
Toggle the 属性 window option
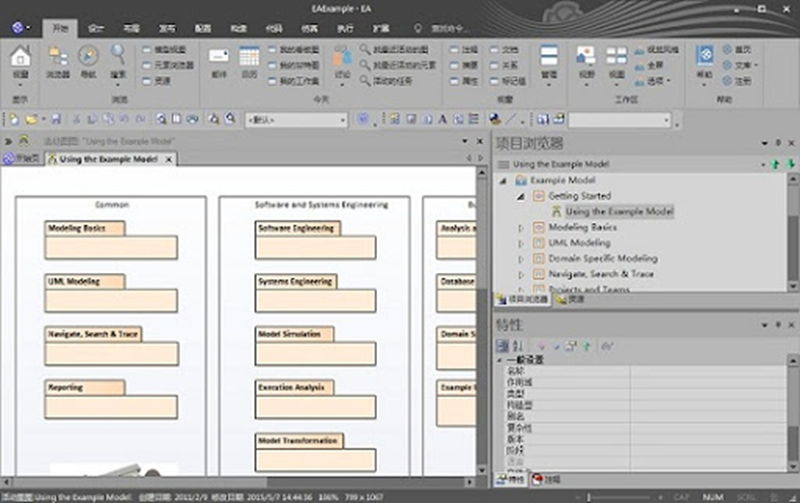[x=464, y=81]
